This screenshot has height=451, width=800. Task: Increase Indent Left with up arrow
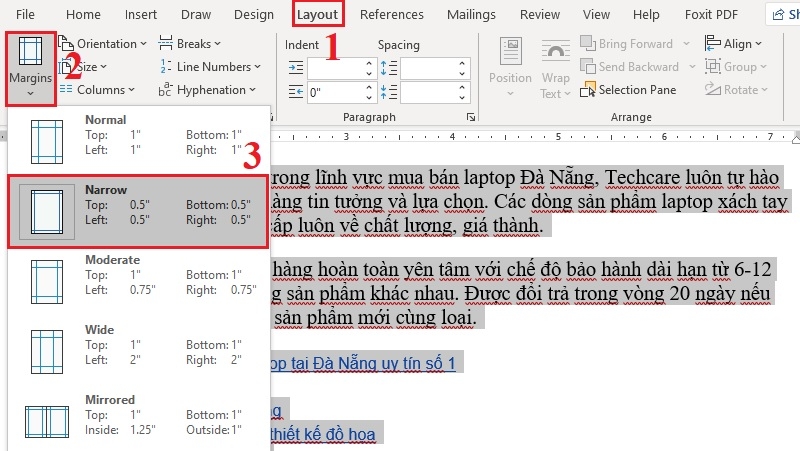(369, 64)
